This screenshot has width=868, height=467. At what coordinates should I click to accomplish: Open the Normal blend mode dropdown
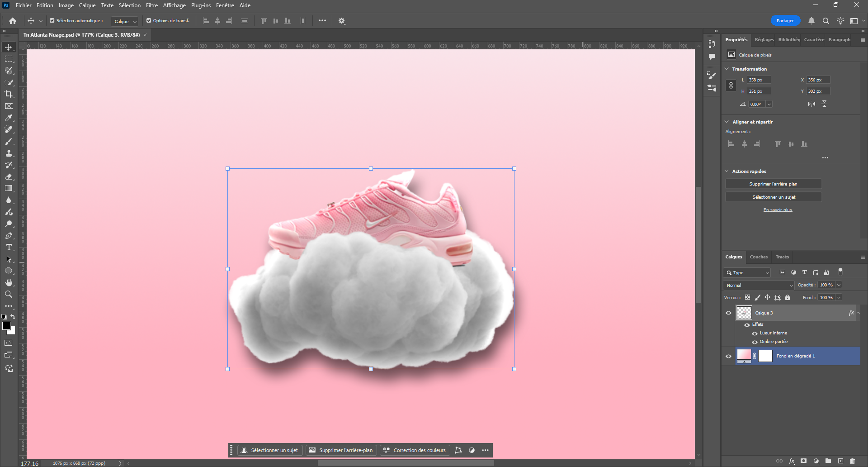click(x=759, y=285)
